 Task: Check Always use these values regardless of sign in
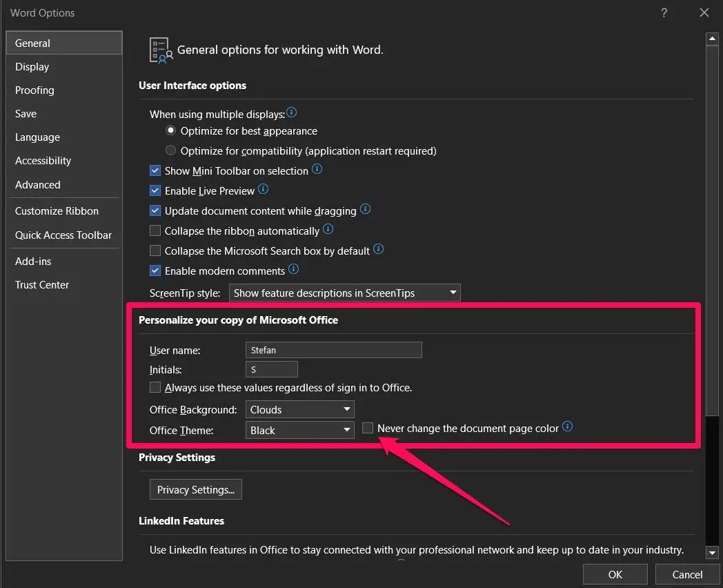click(155, 387)
